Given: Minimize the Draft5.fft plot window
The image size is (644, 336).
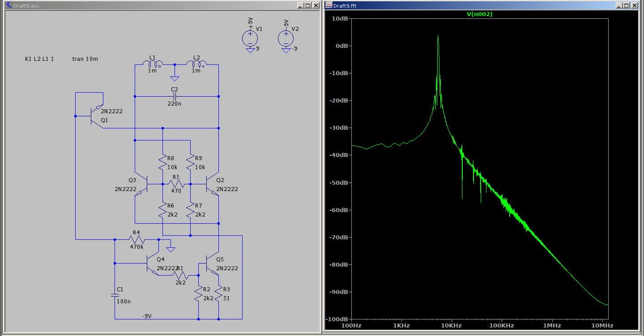Looking at the screenshot, I should pos(619,5).
